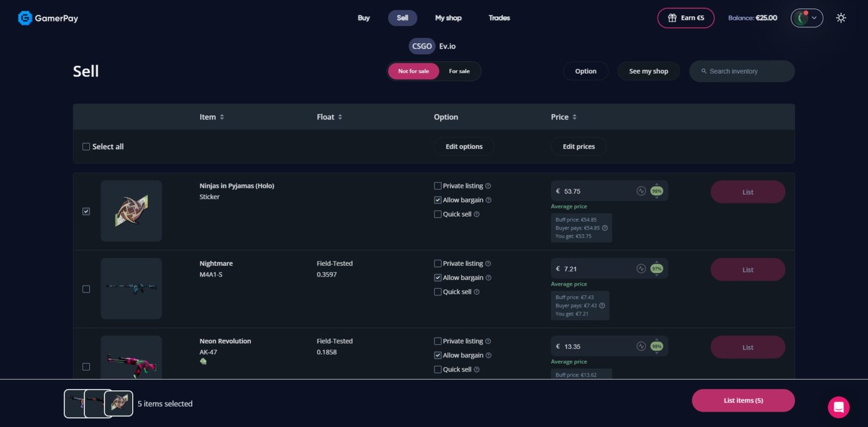Click inside the Search inventory field
Screen dimensions: 868x427
click(x=742, y=71)
